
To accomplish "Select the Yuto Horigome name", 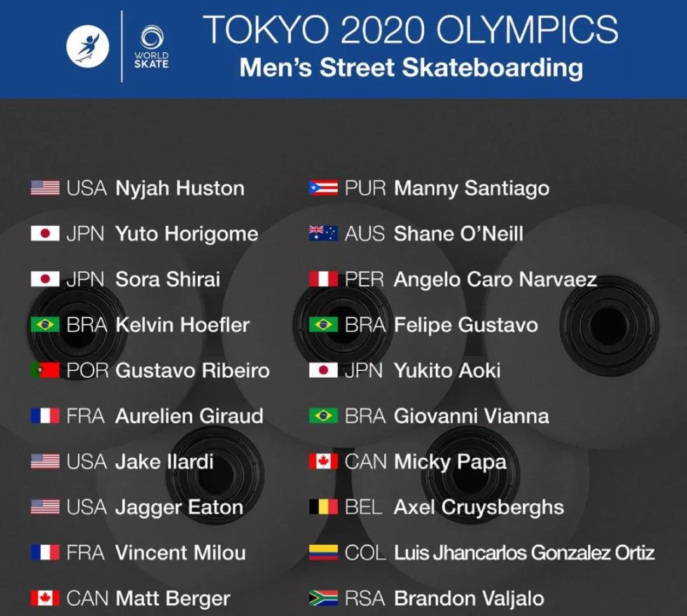I will tap(186, 234).
